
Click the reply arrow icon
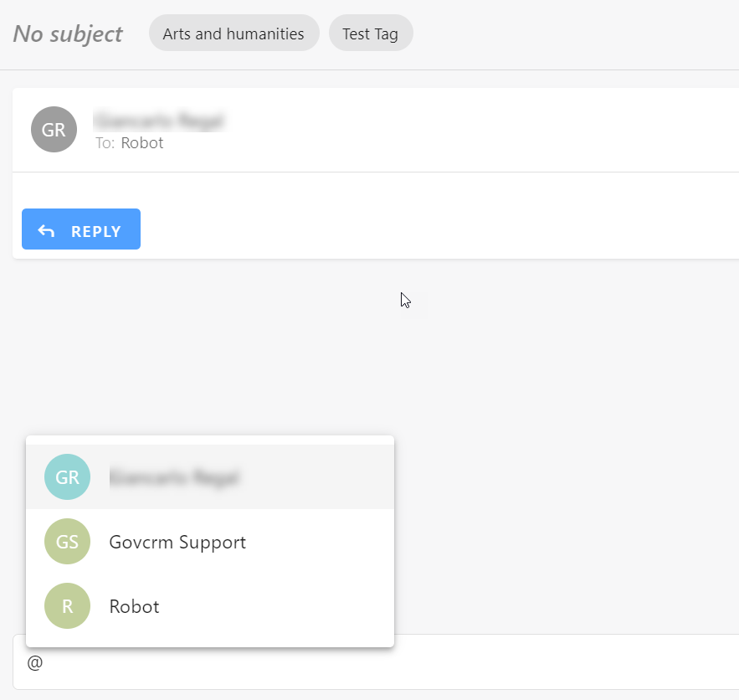pos(47,231)
